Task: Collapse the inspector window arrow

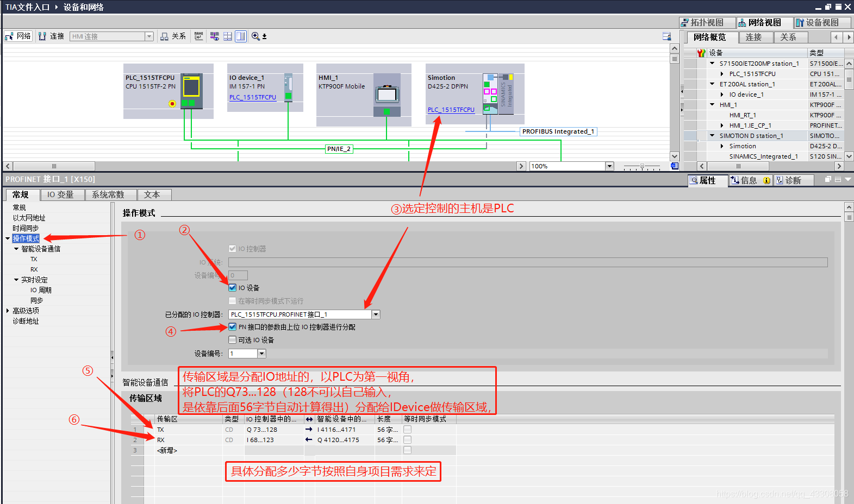Action: coord(848,179)
